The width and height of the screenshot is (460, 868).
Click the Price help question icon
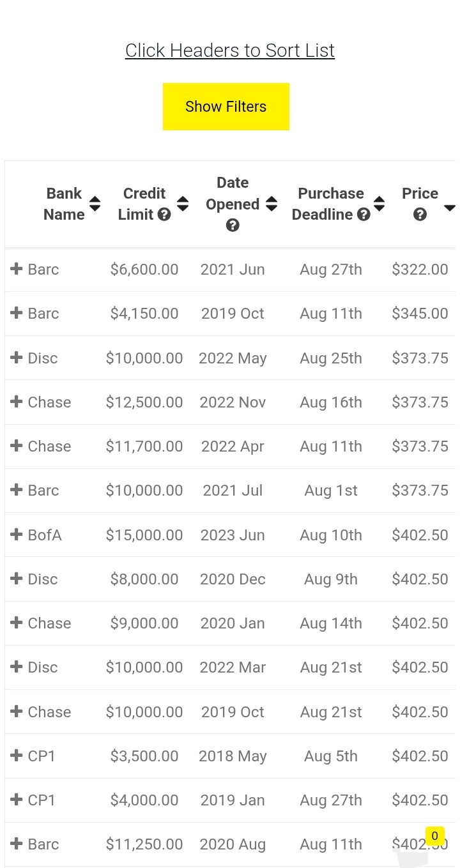point(420,215)
